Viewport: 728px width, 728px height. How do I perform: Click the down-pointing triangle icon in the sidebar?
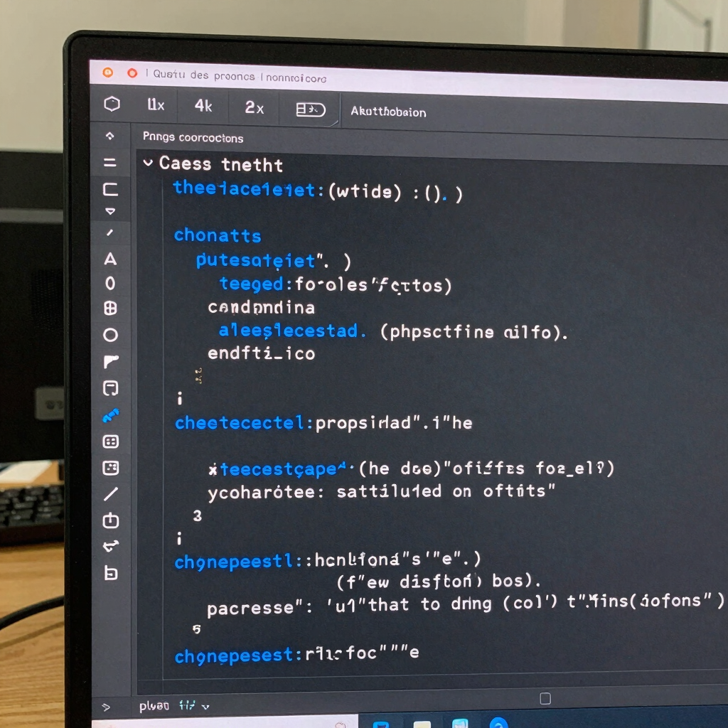[x=110, y=211]
